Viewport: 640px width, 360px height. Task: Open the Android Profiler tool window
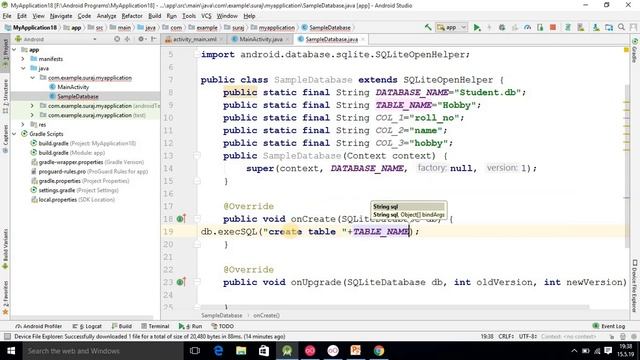(x=38, y=326)
